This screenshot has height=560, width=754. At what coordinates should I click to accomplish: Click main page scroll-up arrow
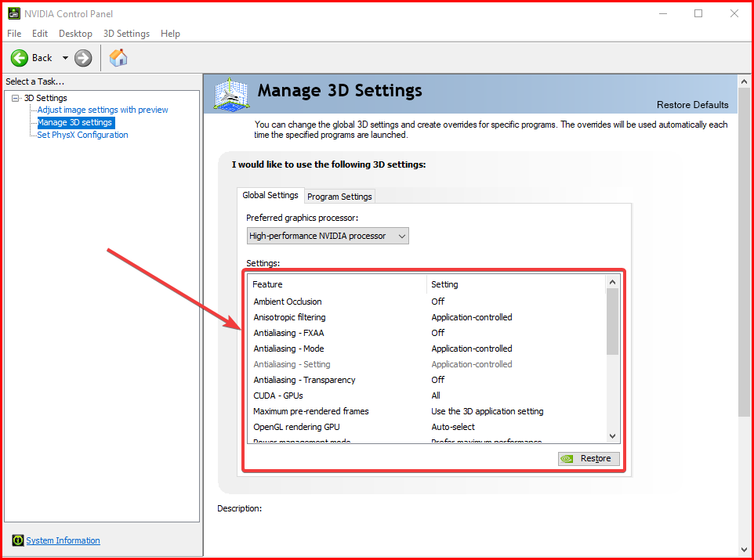tap(744, 81)
